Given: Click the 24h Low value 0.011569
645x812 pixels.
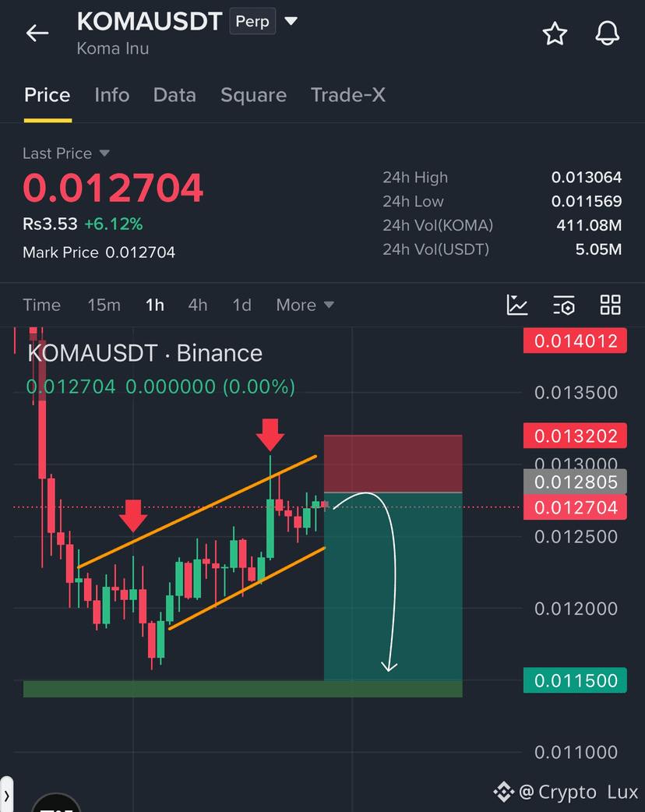Looking at the screenshot, I should tap(586, 201).
